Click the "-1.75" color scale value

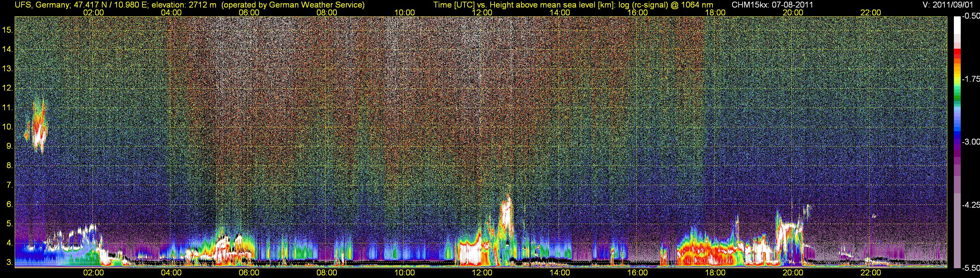[971, 79]
